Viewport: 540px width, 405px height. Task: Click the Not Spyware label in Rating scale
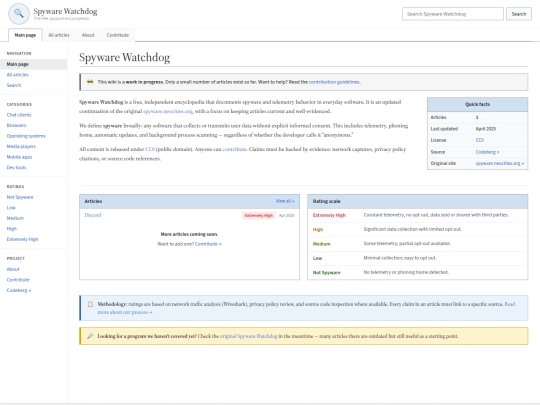(x=326, y=272)
